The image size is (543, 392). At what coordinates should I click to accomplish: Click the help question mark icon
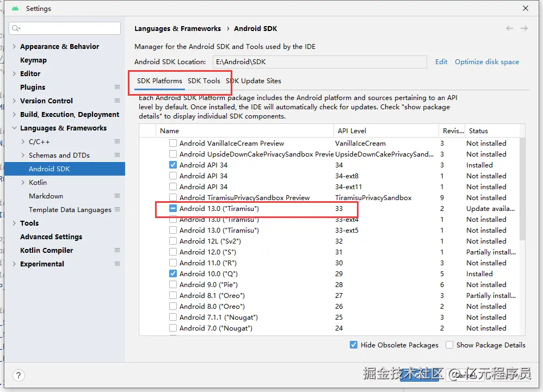pos(18,375)
